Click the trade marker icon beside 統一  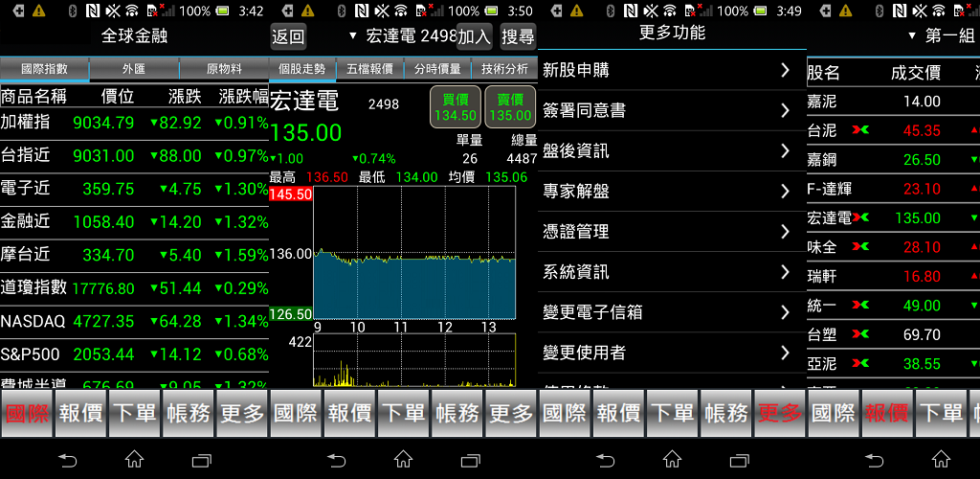click(x=860, y=305)
